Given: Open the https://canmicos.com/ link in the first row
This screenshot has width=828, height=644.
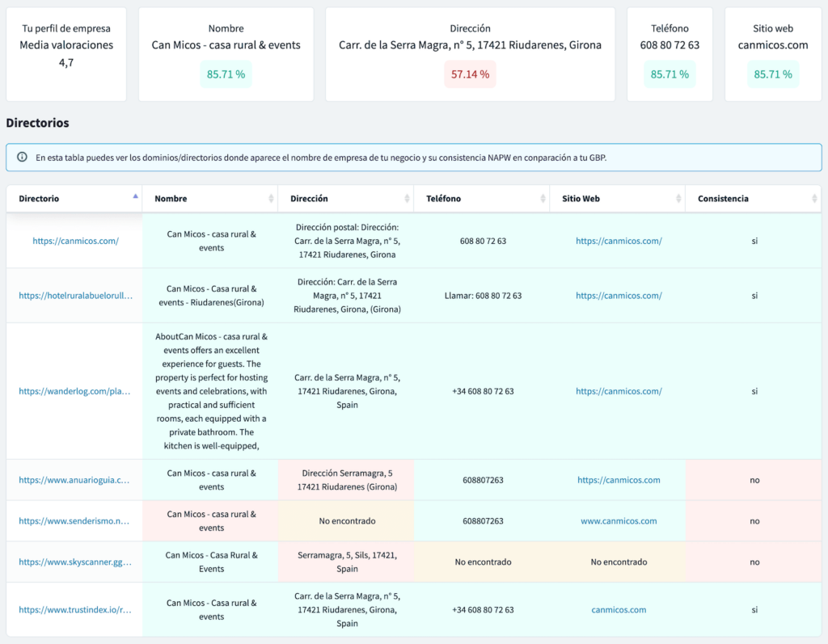Looking at the screenshot, I should 74,240.
